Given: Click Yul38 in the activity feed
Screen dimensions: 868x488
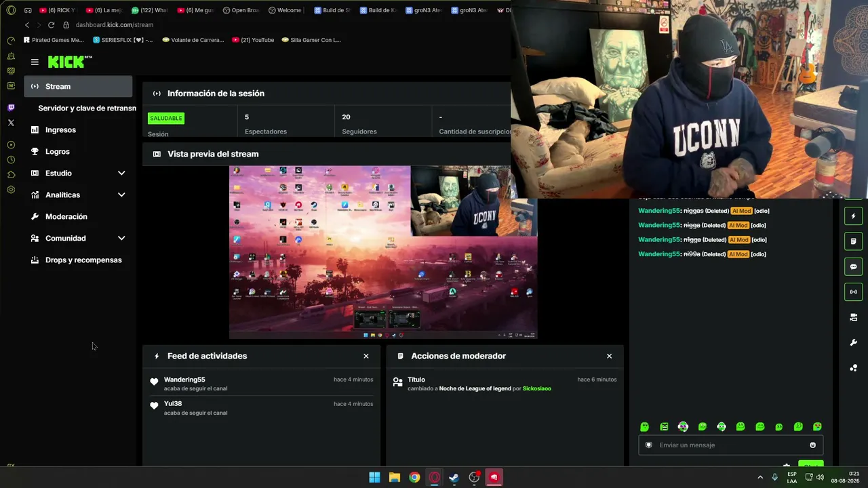Looking at the screenshot, I should (x=173, y=404).
